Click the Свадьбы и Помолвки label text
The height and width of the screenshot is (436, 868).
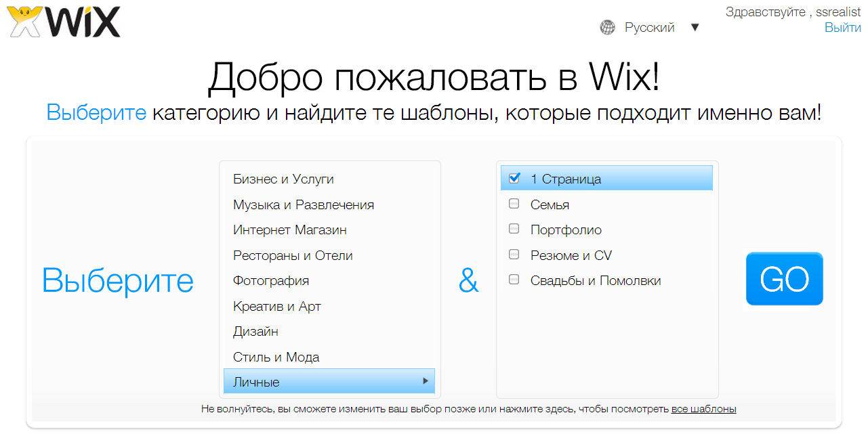(596, 281)
